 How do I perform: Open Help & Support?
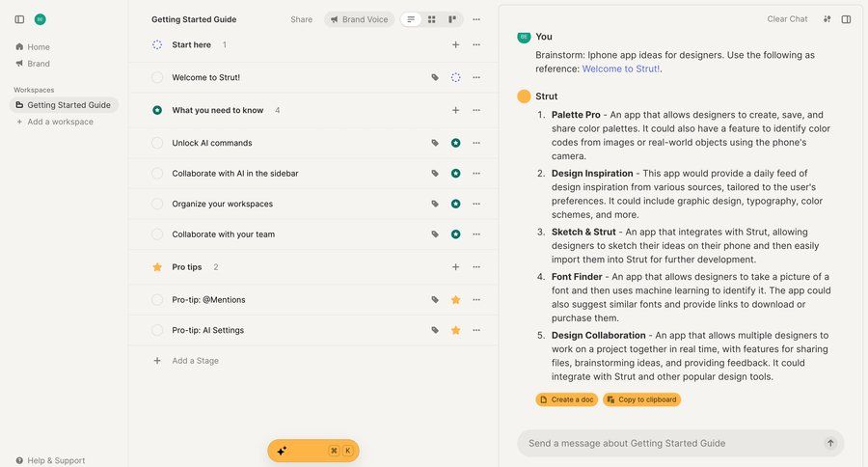click(x=50, y=460)
